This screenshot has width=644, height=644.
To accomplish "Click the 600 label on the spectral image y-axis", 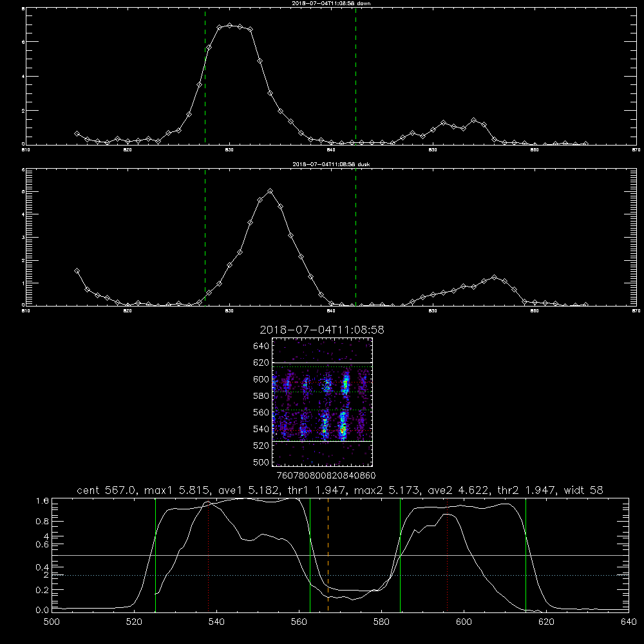I will tap(261, 379).
